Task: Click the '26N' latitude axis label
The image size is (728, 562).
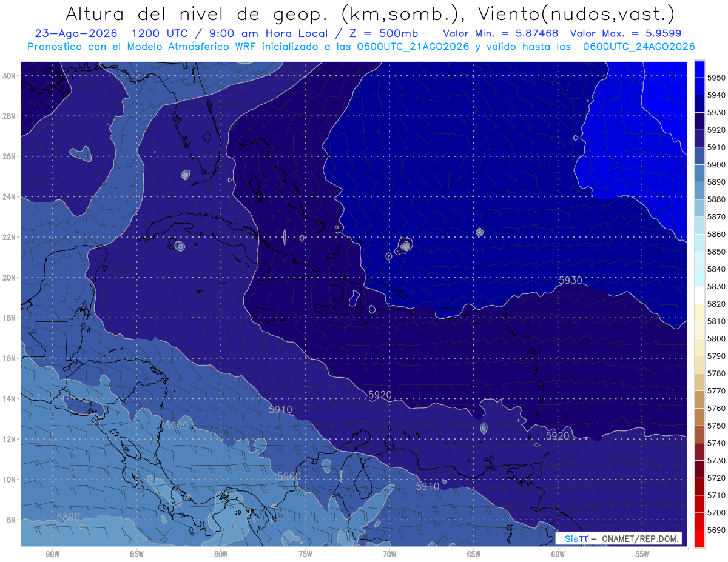Action: (8, 156)
